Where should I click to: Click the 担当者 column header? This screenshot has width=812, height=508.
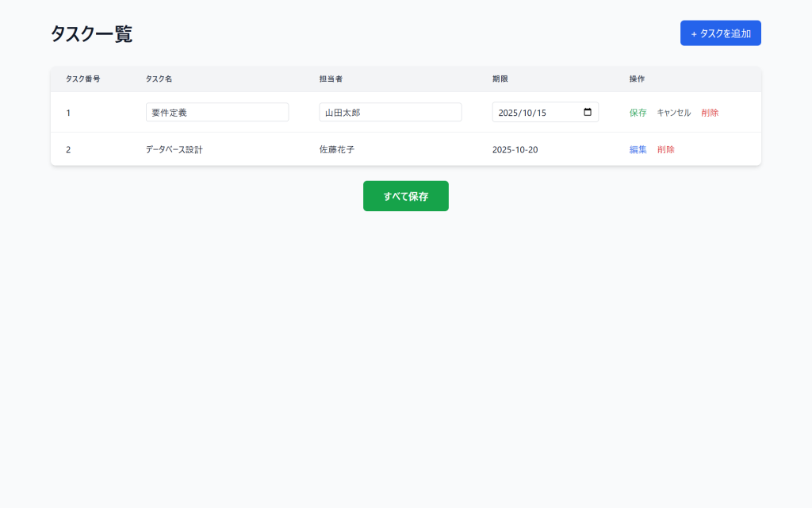tap(331, 79)
